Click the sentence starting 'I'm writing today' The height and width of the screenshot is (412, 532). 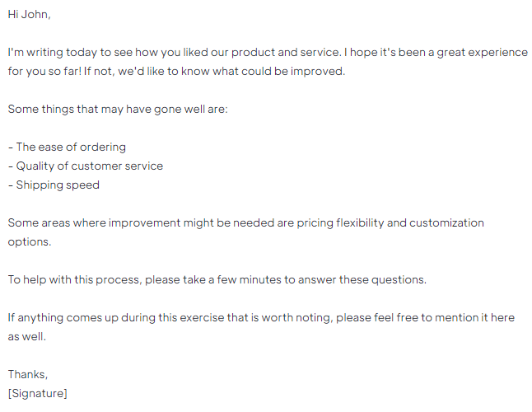[175, 52]
